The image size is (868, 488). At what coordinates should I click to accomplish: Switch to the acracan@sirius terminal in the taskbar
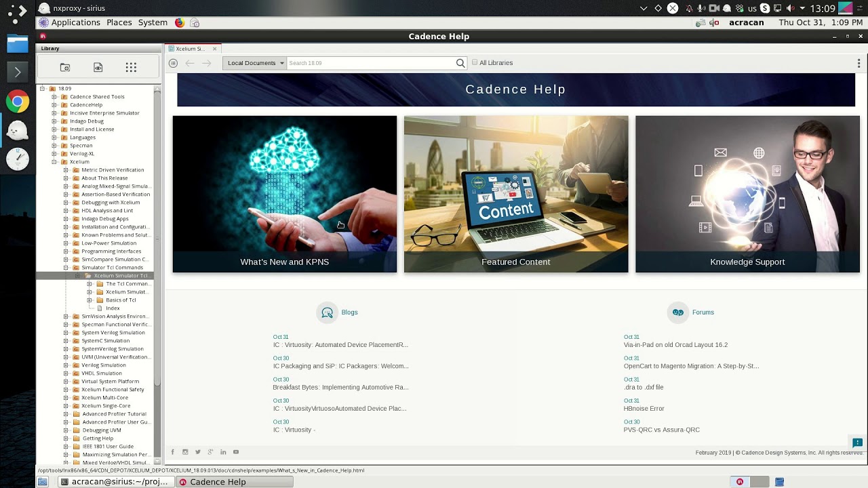point(115,482)
